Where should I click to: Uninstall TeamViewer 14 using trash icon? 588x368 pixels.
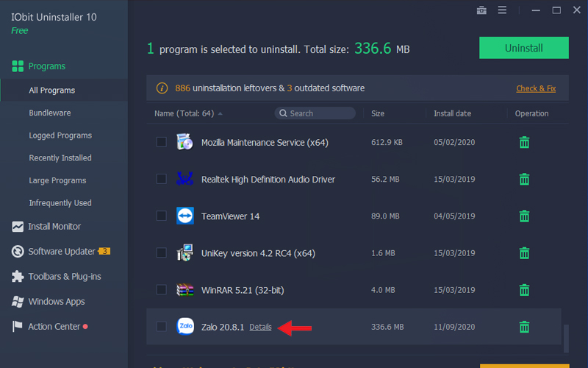pos(524,216)
